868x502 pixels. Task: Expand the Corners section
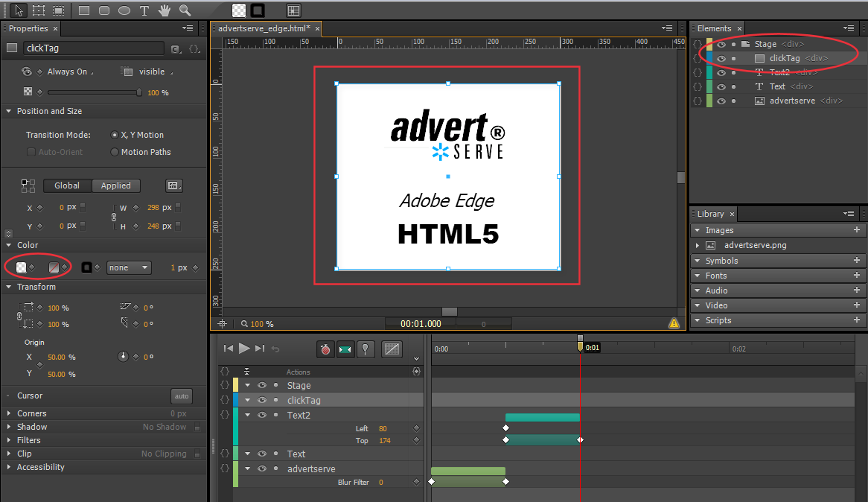tap(9, 413)
